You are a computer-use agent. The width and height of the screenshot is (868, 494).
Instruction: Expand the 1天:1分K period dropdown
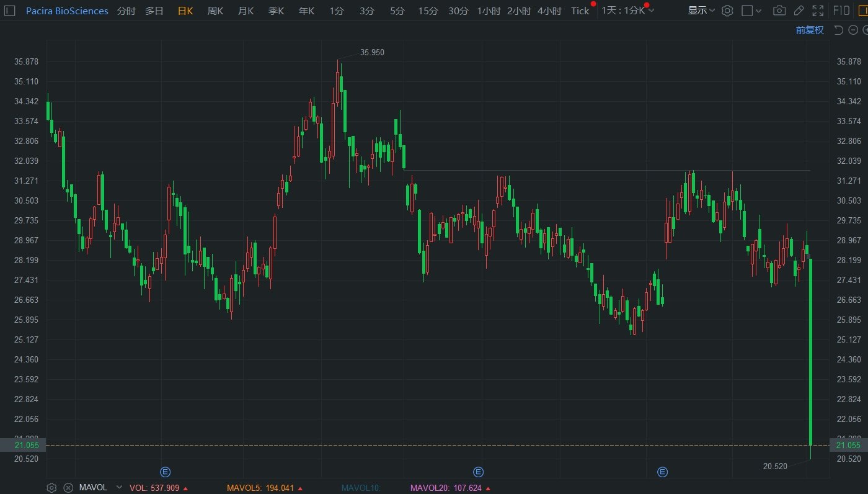point(627,11)
